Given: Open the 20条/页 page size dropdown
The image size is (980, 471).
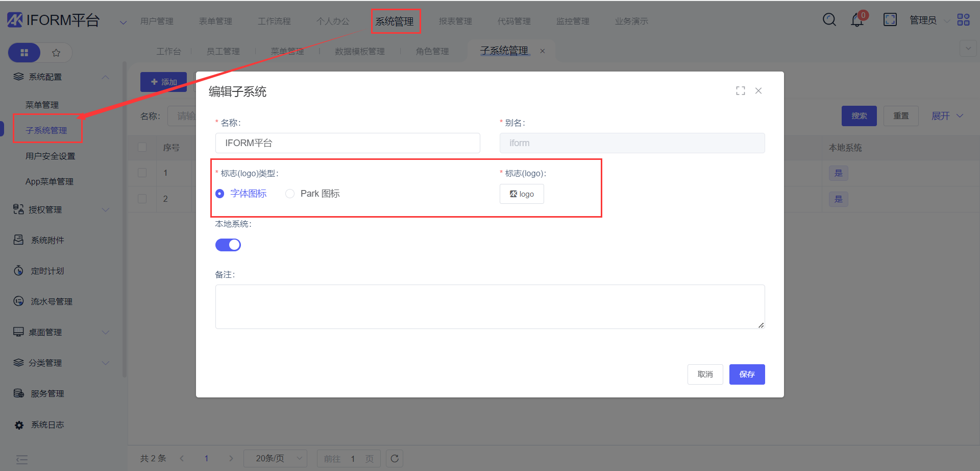Looking at the screenshot, I should point(276,459).
